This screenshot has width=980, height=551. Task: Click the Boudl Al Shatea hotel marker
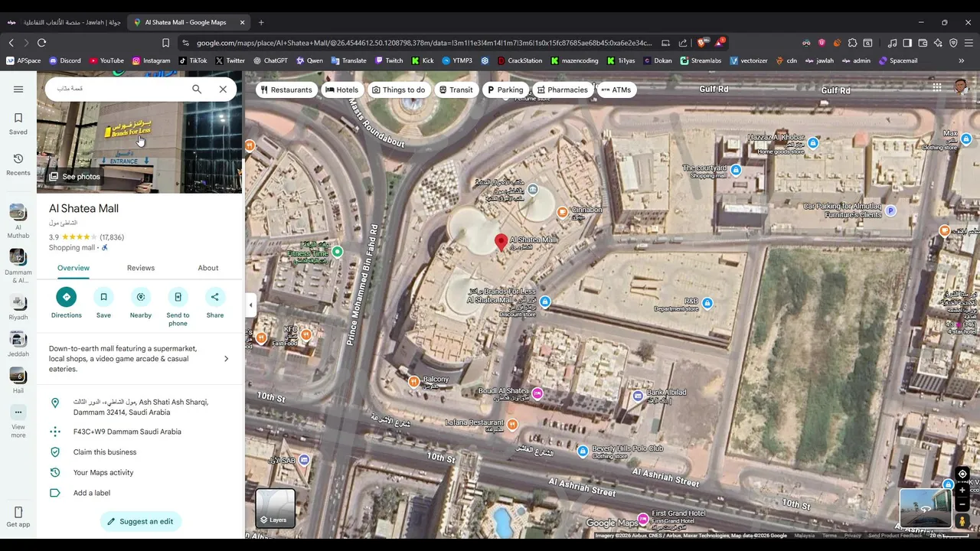(537, 393)
